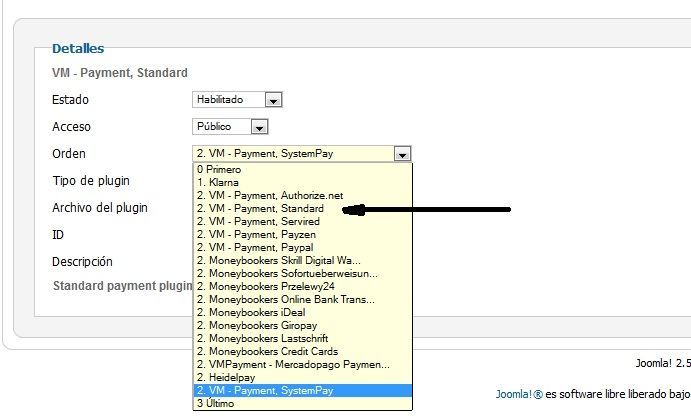Pick Moneybookers Sofortueberweisung option
Image resolution: width=691 pixels, height=420 pixels.
click(x=302, y=274)
